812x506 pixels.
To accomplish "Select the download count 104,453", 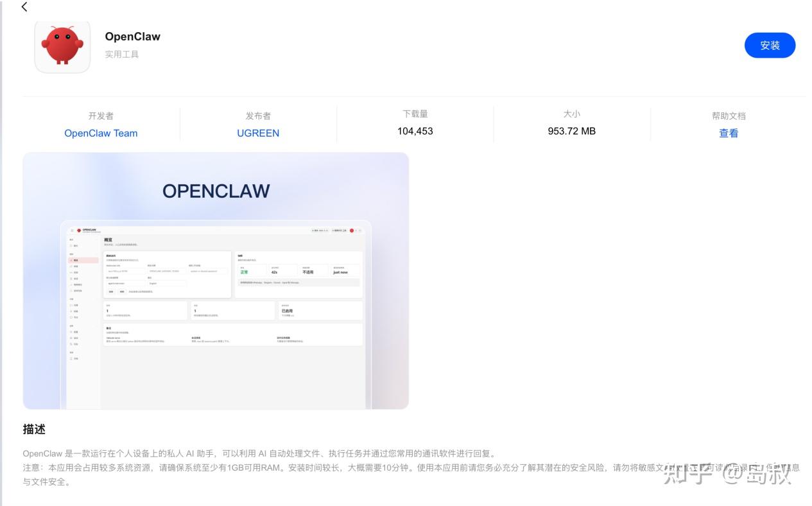I will pyautogui.click(x=415, y=131).
